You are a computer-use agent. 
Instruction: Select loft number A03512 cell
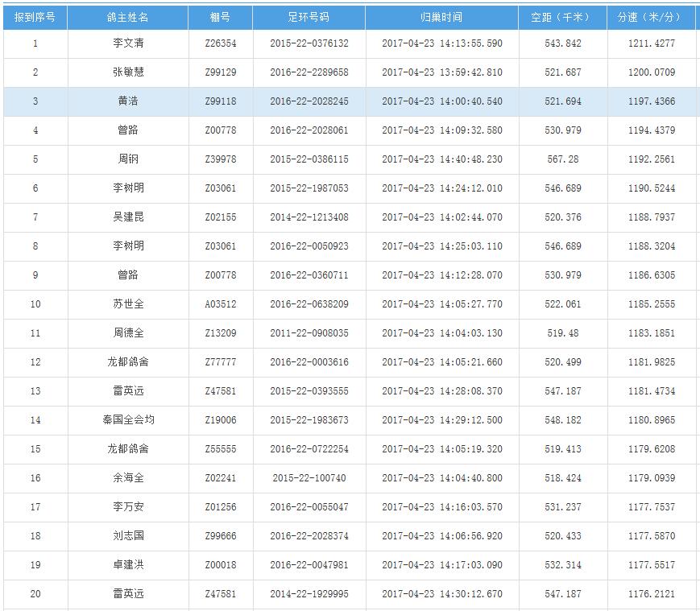(x=220, y=304)
